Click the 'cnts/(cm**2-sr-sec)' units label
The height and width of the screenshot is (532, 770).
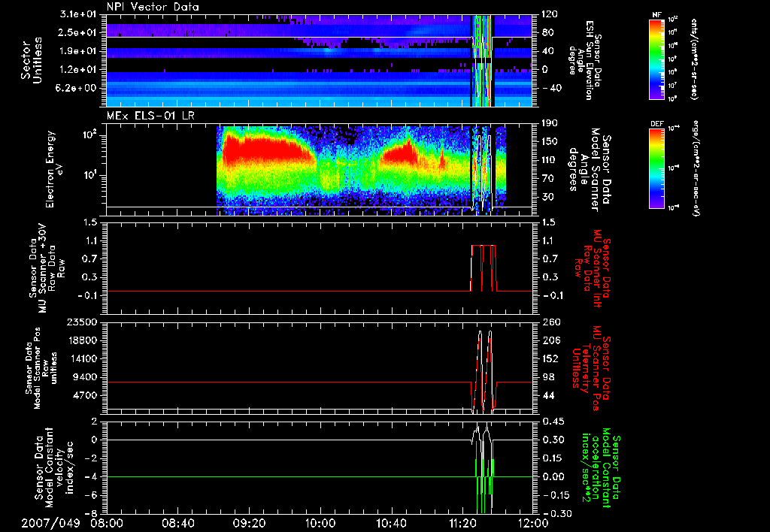click(x=694, y=59)
